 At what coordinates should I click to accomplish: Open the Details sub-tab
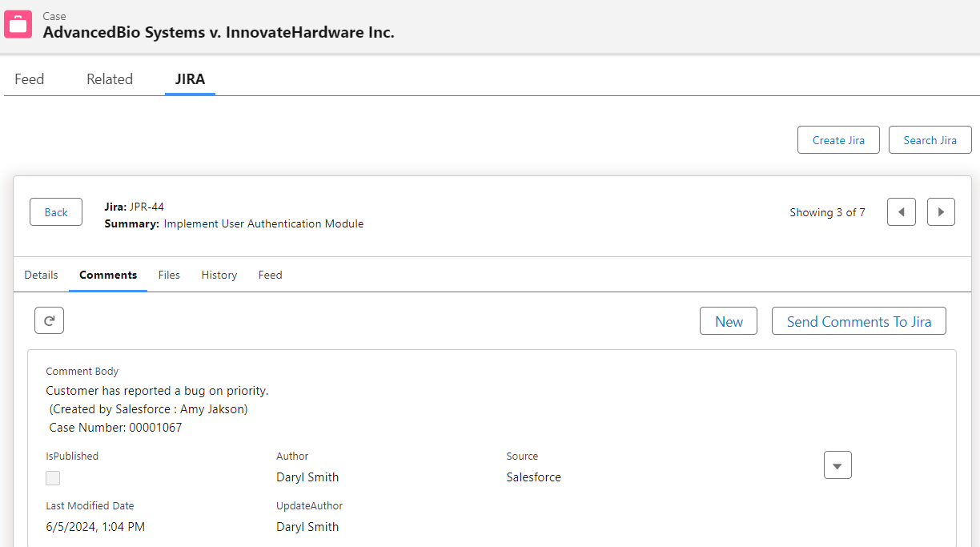tap(41, 275)
